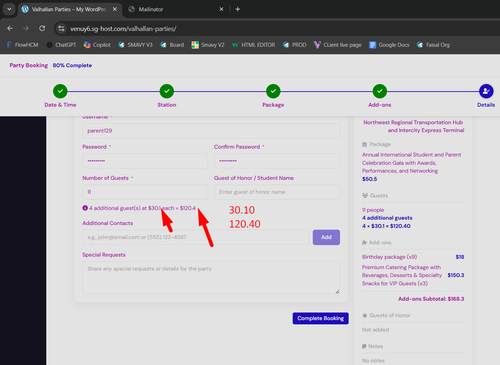The image size is (500, 365).
Task: Switch to the Mailinator tab
Action: (151, 9)
